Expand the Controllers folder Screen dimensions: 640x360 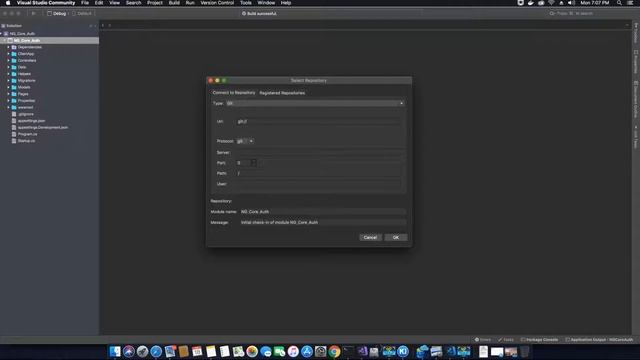click(8, 60)
